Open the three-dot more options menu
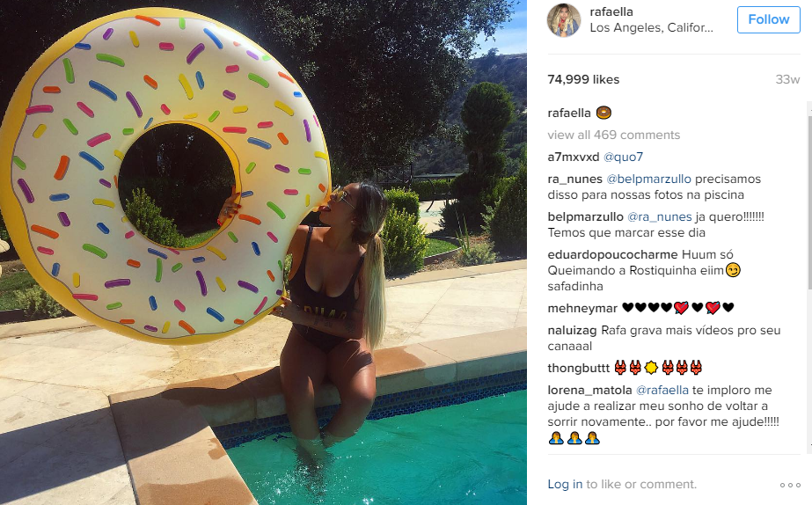 point(790,485)
